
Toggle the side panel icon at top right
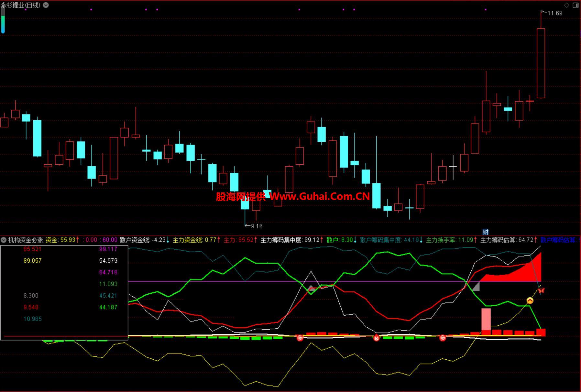pyautogui.click(x=576, y=5)
